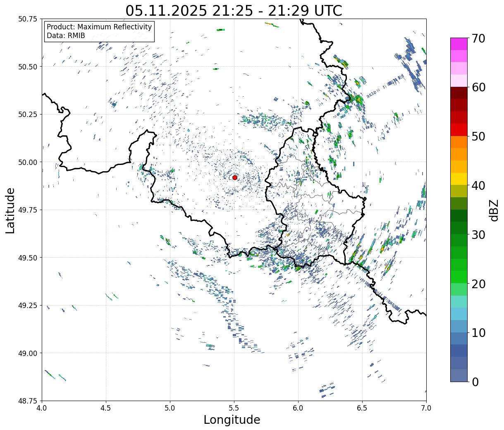The image size is (504, 430).
Task: Click the 50 tick label on the colorbar
Action: (478, 136)
